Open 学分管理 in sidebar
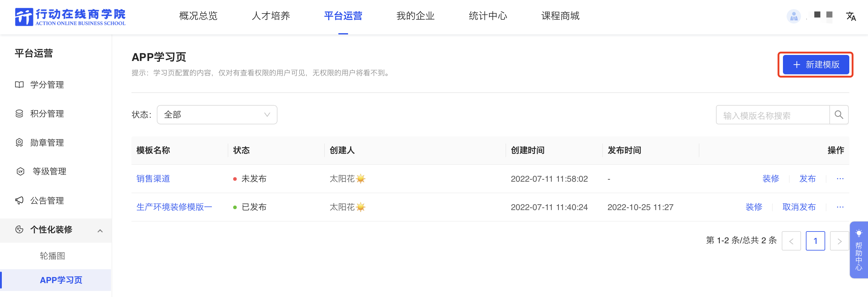868x297 pixels. [47, 85]
